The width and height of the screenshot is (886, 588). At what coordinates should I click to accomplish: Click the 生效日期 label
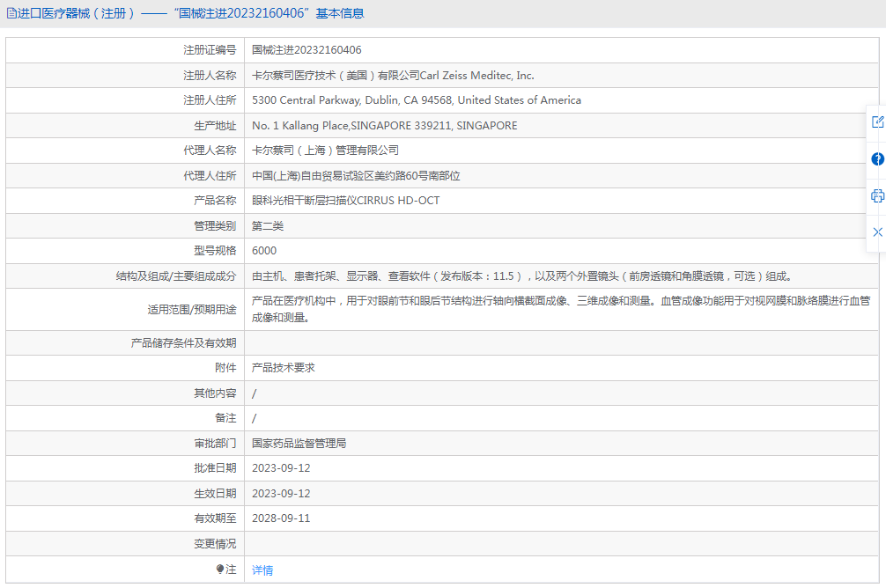point(215,494)
